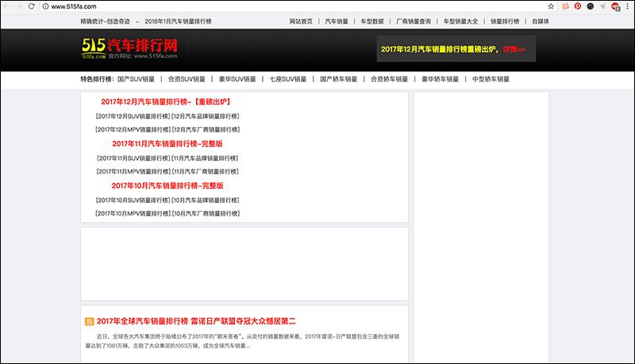Reload the page with the refresh icon
Screen dimensions: 635x364
point(31,6)
